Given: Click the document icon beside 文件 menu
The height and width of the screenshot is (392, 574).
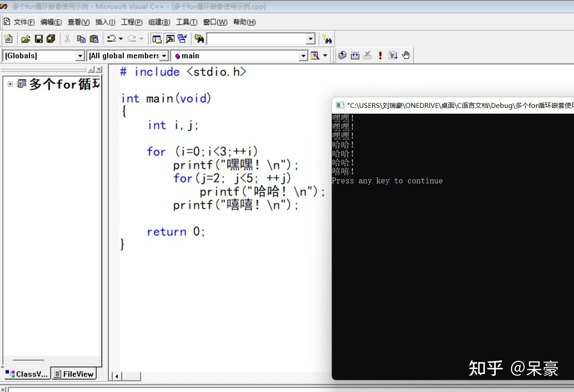Looking at the screenshot, I should point(7,22).
